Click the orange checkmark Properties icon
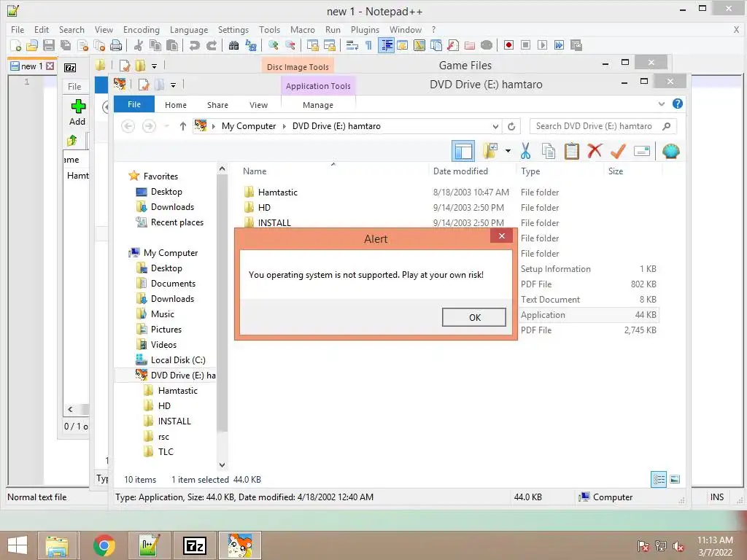The height and width of the screenshot is (560, 747). [618, 152]
